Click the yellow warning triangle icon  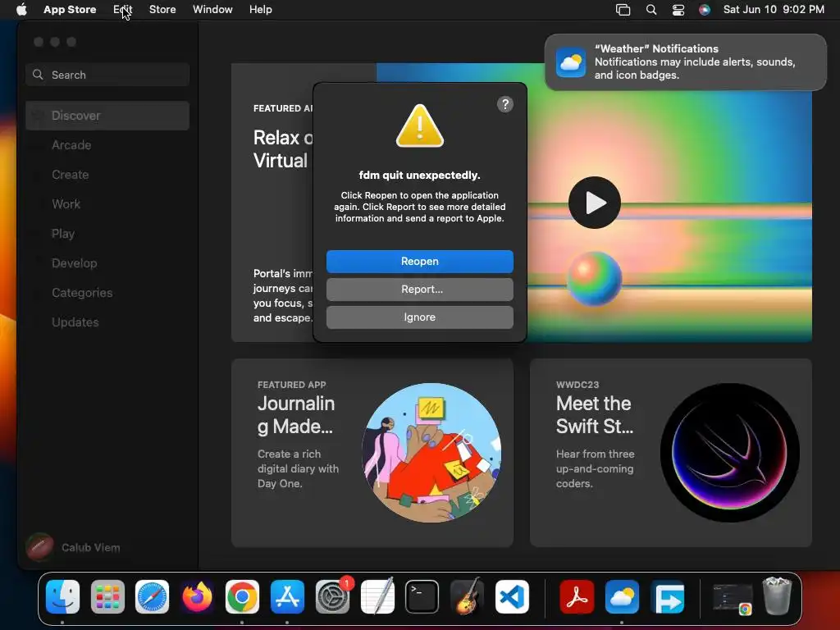point(419,126)
